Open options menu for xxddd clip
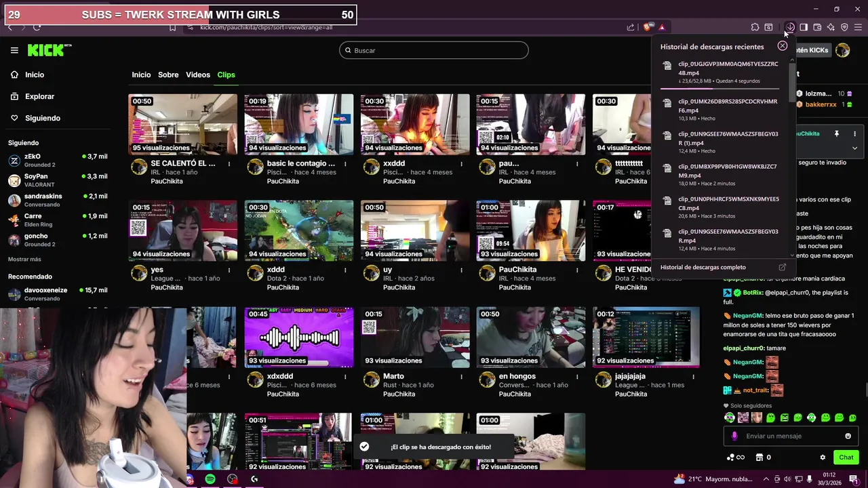The height and width of the screenshot is (488, 868). 462,163
